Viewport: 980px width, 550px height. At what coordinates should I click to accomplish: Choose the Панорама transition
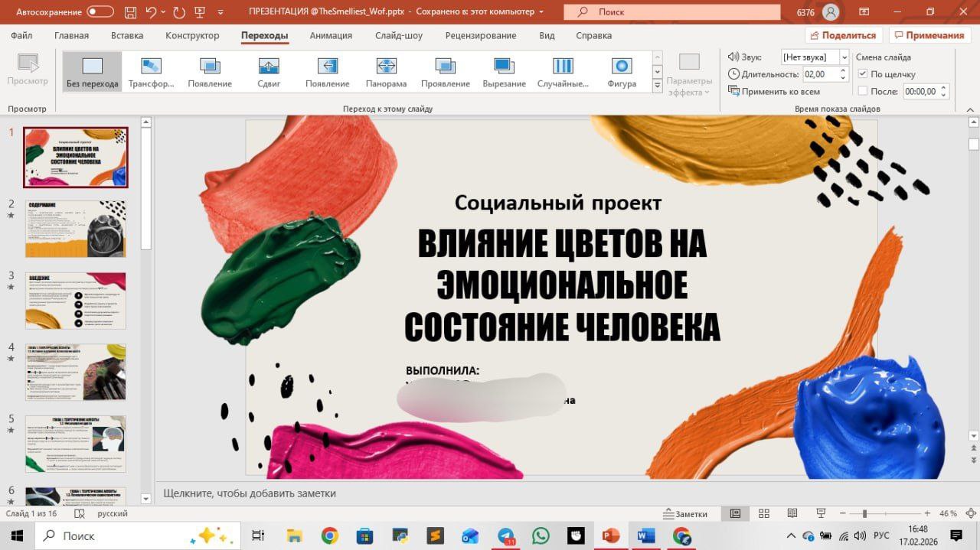(x=386, y=72)
